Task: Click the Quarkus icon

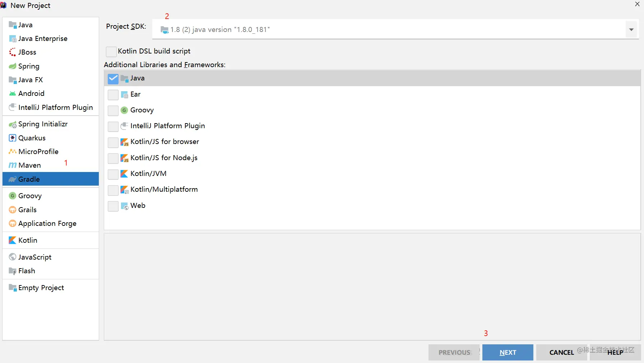Action: point(13,138)
